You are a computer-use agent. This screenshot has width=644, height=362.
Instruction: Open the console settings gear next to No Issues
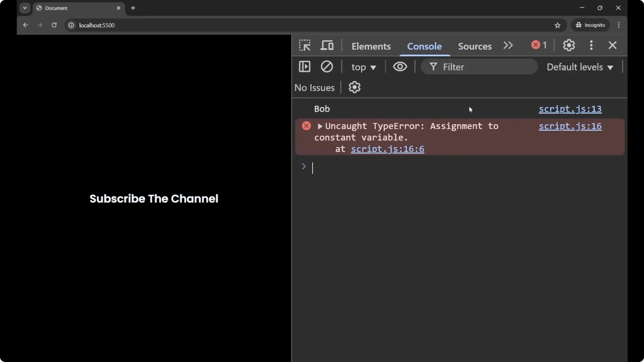click(x=355, y=87)
